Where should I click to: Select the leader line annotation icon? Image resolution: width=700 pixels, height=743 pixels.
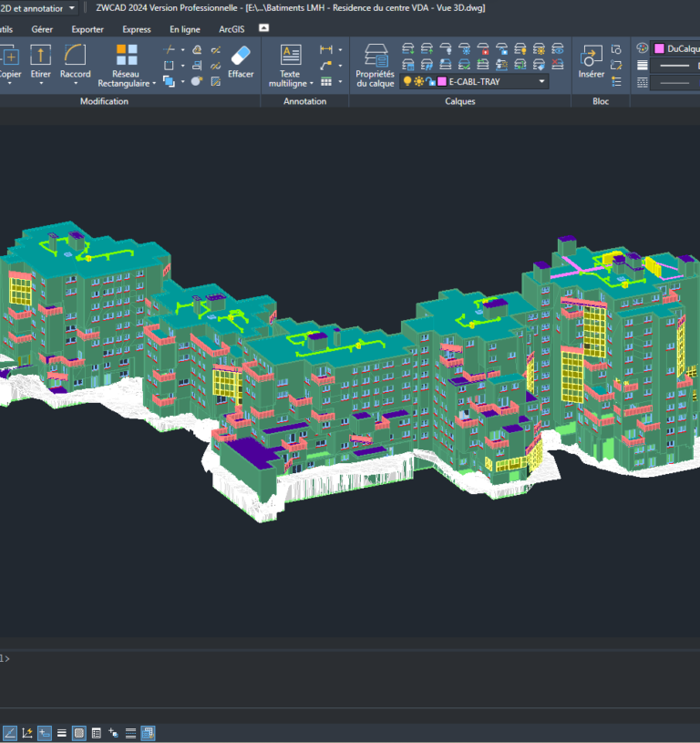click(325, 66)
